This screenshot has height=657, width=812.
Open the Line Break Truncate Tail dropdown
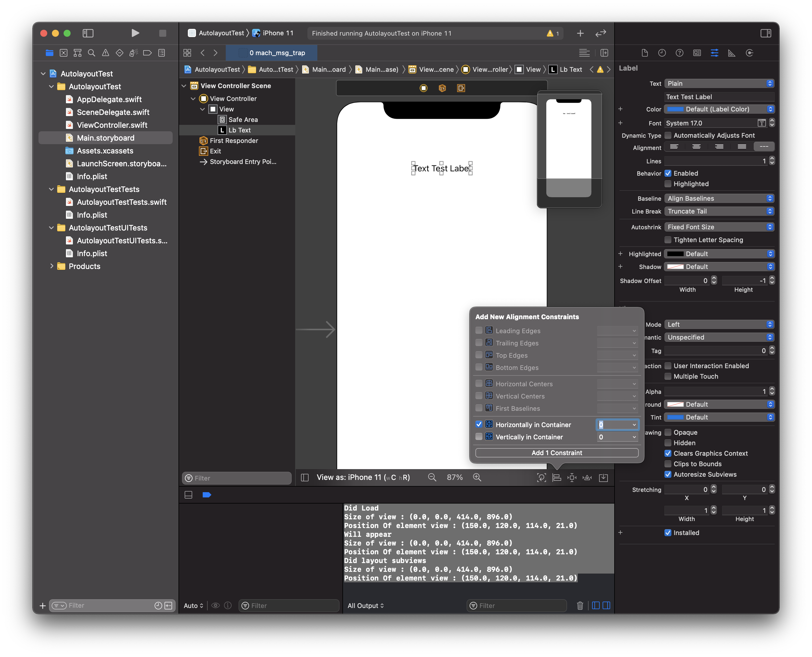click(x=719, y=211)
